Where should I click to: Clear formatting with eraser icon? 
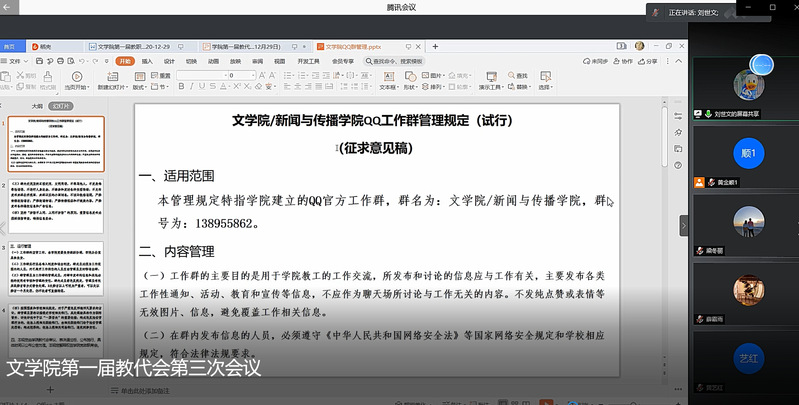click(259, 87)
